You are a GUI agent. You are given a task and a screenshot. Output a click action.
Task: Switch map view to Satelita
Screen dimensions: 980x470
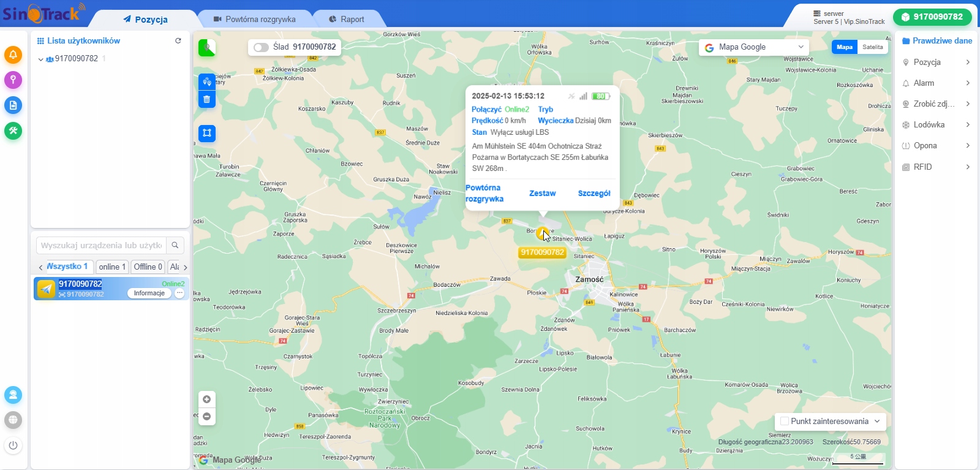pyautogui.click(x=873, y=47)
